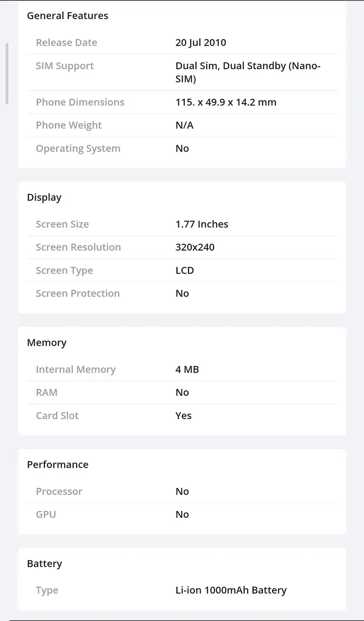Click the Performance section heading
Viewport: 364px width, 621px height.
58,464
